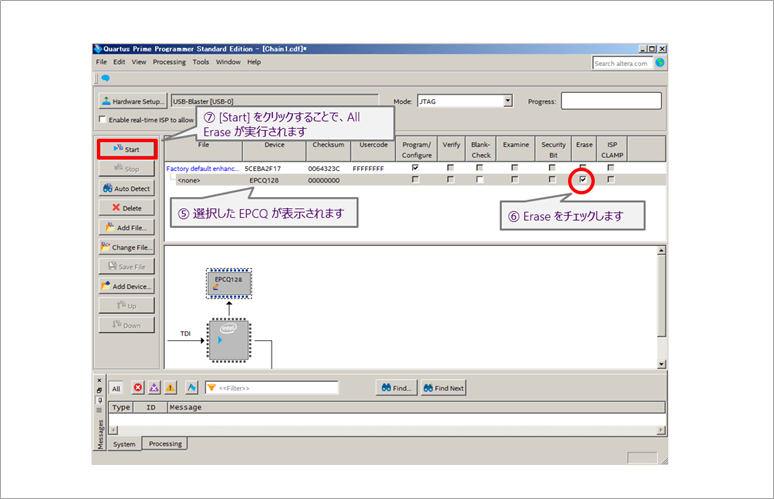Delete the selected device with Delete button
The image size is (774, 499).
coord(127,208)
